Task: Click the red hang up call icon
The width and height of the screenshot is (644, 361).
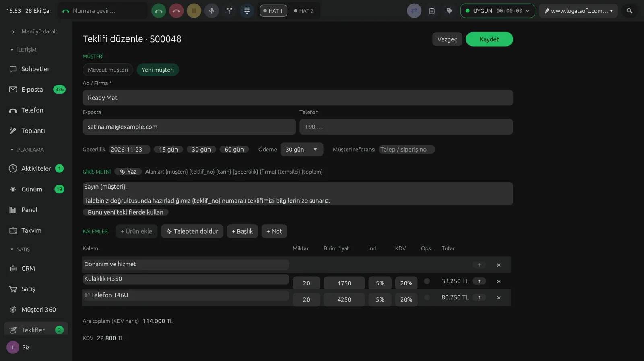Action: click(176, 11)
